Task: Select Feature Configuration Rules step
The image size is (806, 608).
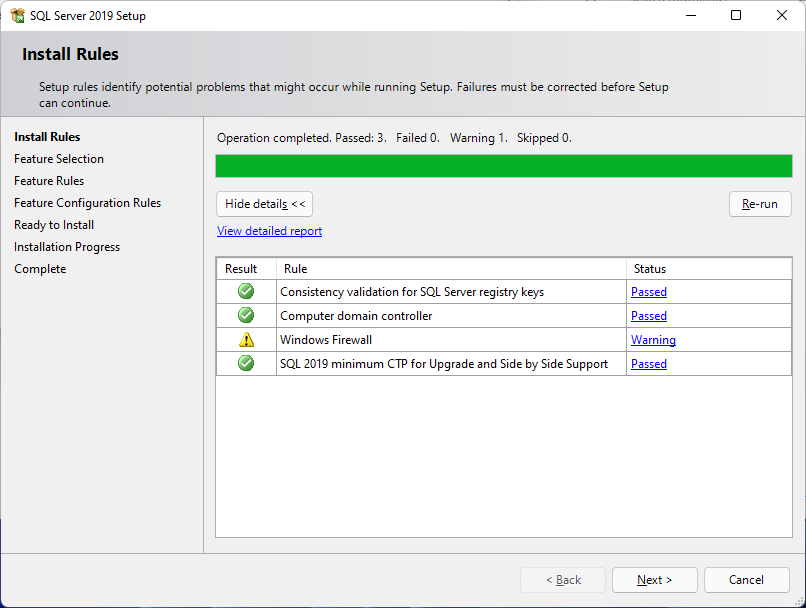Action: click(x=87, y=203)
